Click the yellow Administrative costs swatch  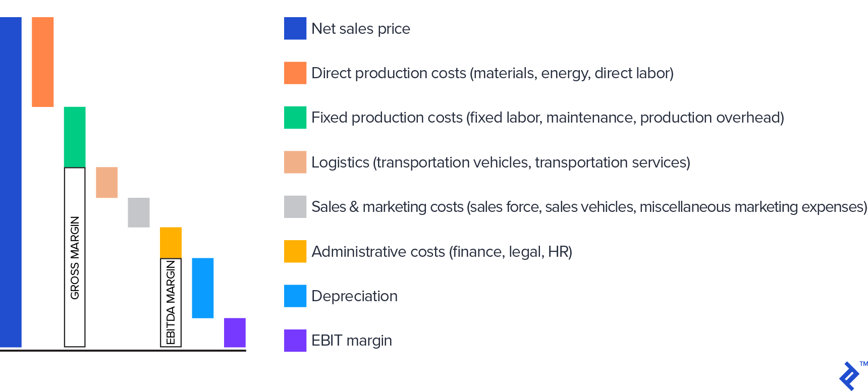295,251
